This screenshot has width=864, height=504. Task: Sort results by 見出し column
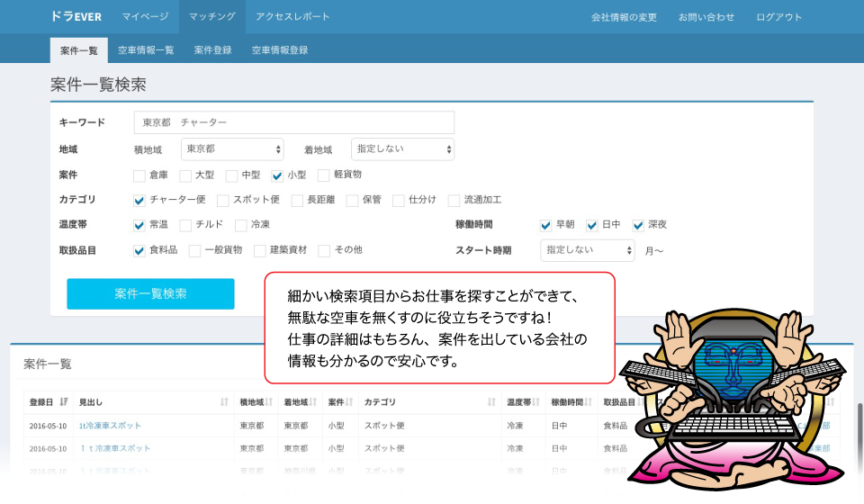click(153, 401)
